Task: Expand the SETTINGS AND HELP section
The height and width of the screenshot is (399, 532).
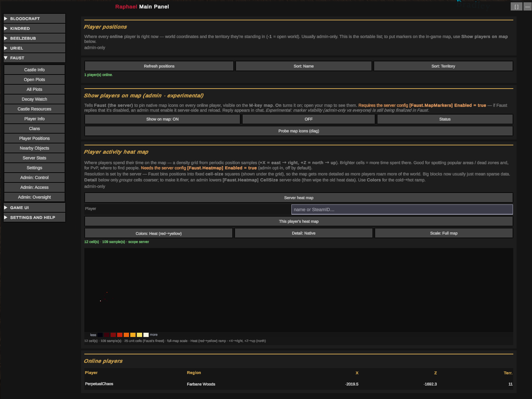Action: tap(34, 217)
